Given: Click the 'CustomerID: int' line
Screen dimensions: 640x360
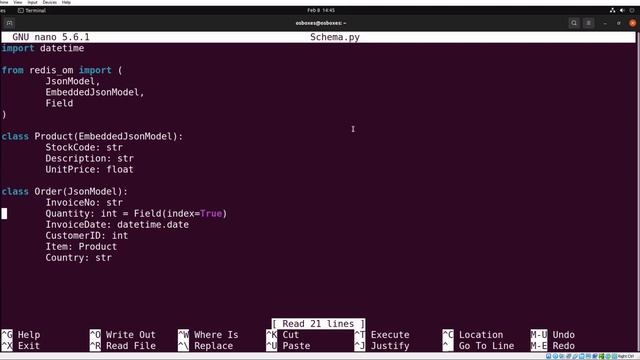Looking at the screenshot, I should [x=87, y=236].
